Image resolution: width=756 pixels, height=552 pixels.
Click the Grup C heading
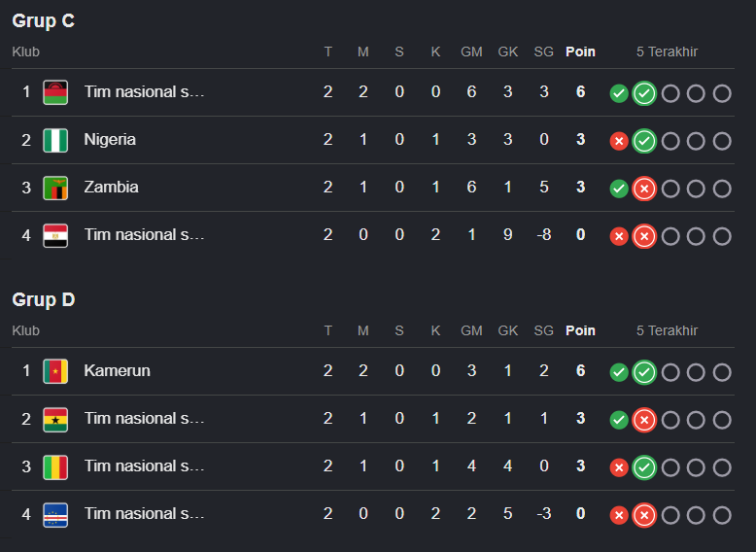tap(44, 20)
